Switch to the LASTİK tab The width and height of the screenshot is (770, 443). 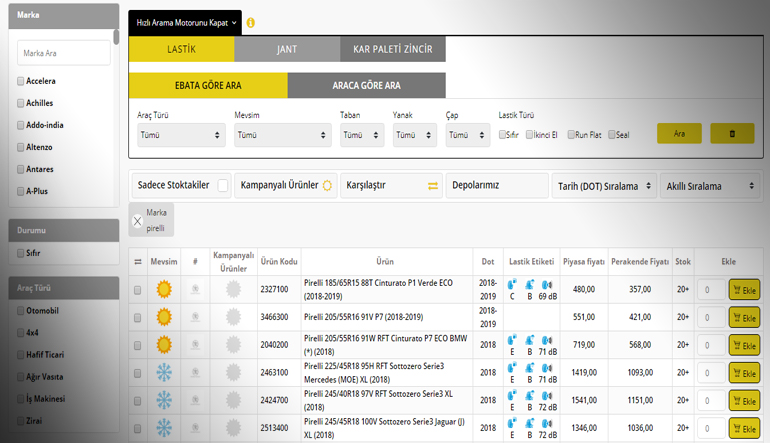181,49
